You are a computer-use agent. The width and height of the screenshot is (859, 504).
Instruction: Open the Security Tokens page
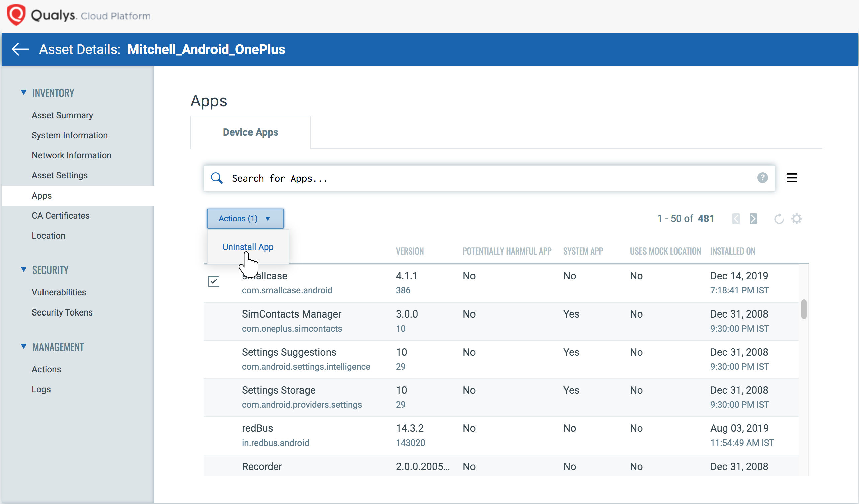pyautogui.click(x=62, y=312)
